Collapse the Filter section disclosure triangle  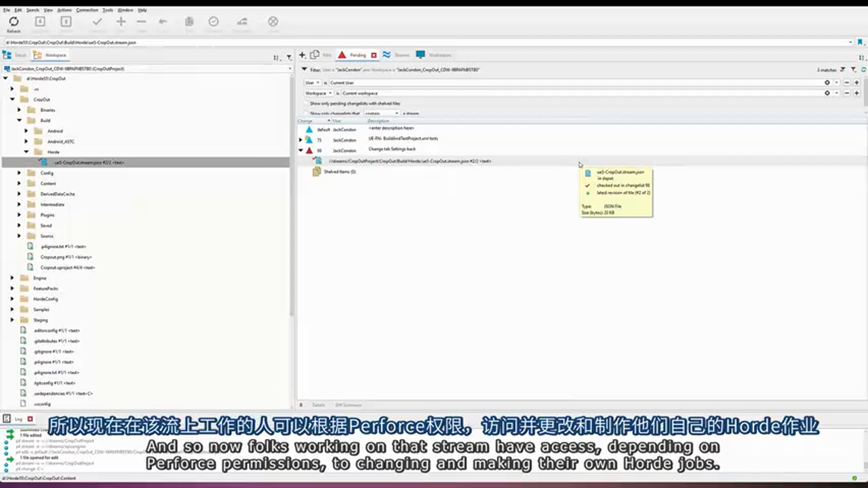(304, 69)
